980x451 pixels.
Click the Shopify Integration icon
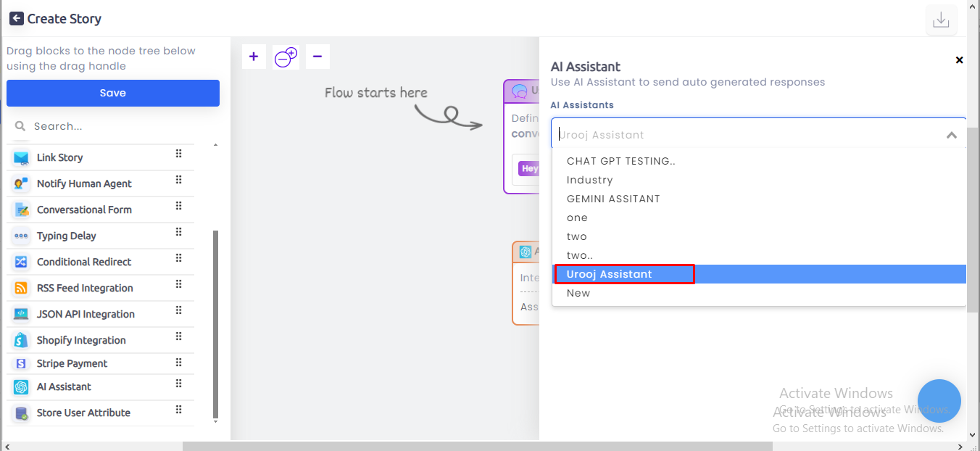pyautogui.click(x=21, y=340)
